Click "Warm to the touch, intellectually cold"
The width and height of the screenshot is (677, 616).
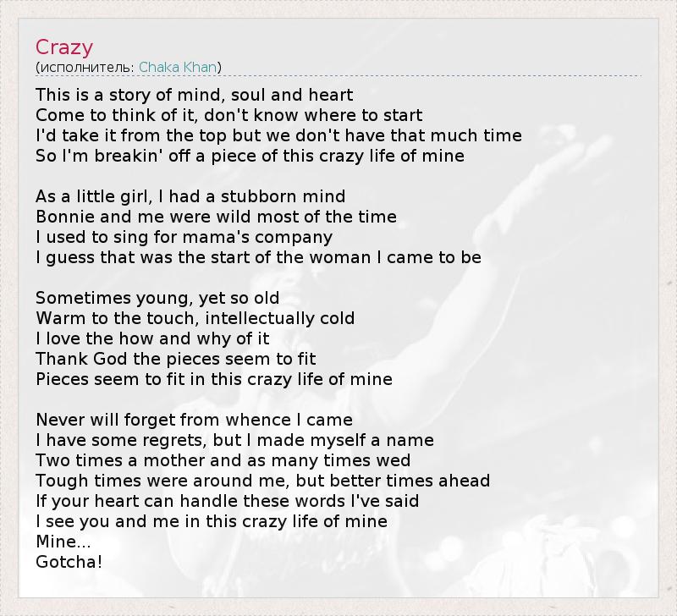click(x=195, y=318)
